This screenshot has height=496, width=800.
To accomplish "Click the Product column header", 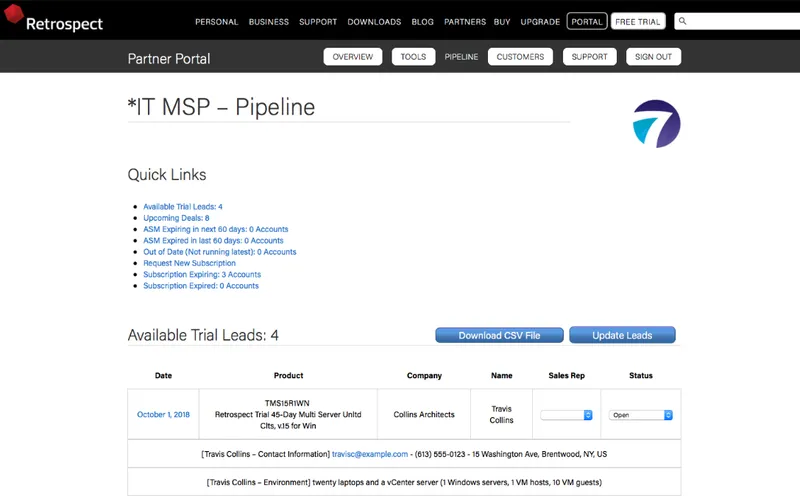I will click(x=288, y=376).
